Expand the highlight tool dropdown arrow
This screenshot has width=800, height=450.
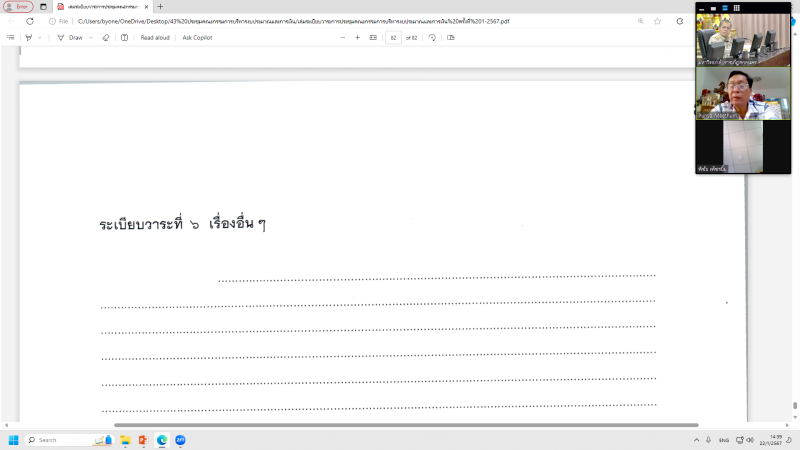click(40, 37)
